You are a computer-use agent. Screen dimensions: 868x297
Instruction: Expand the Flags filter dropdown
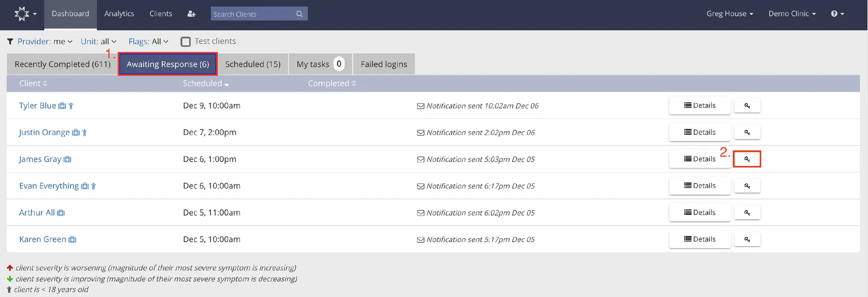[148, 42]
